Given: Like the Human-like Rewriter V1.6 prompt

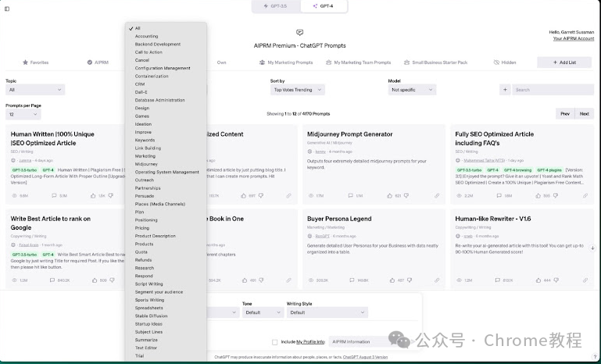Looking at the screenshot, I should 538,280.
